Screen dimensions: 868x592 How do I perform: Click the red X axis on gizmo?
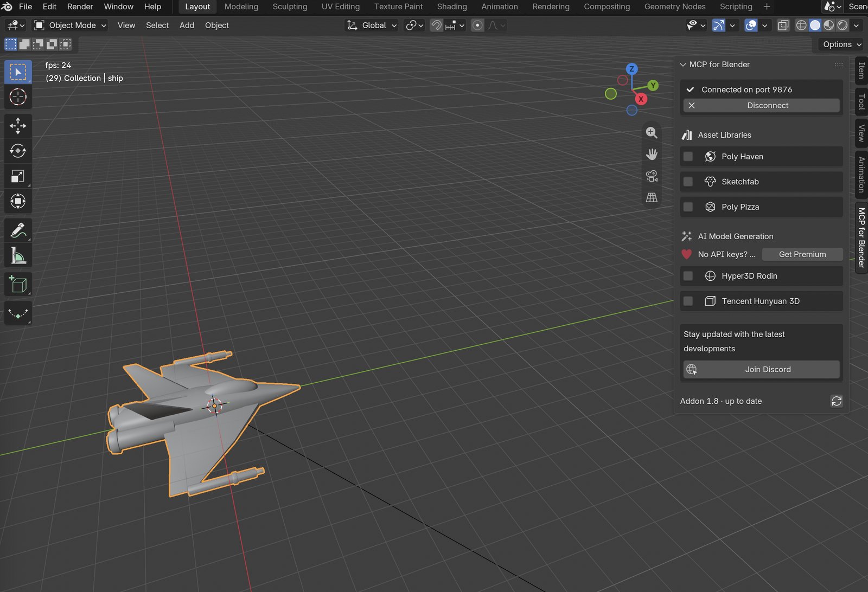pos(641,99)
